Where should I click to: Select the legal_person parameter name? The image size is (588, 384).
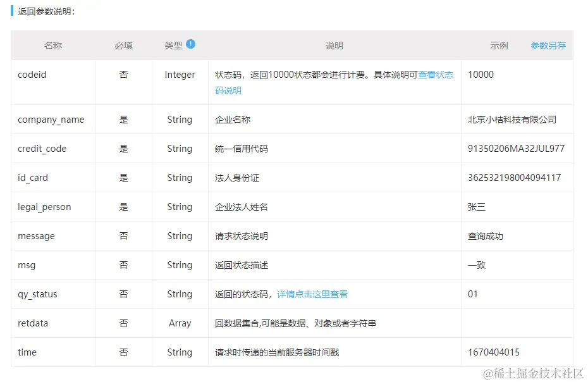(x=44, y=207)
